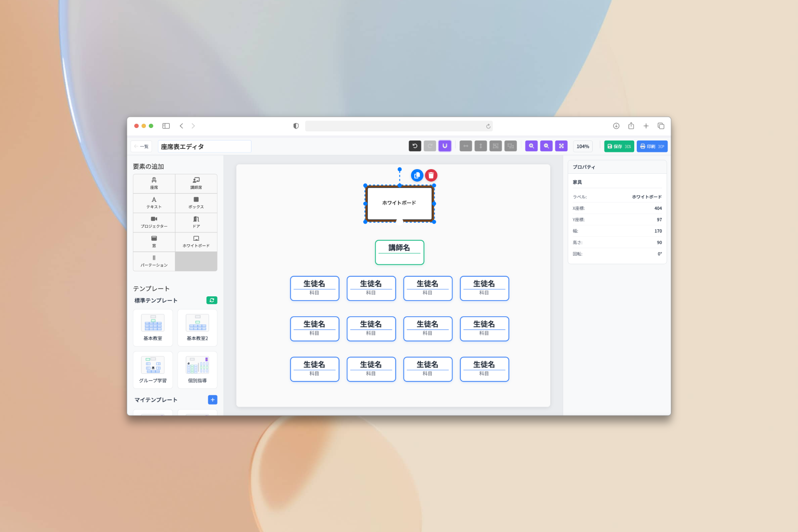The width and height of the screenshot is (798, 532).
Task: Click the greyed redo button
Action: pyautogui.click(x=430, y=146)
